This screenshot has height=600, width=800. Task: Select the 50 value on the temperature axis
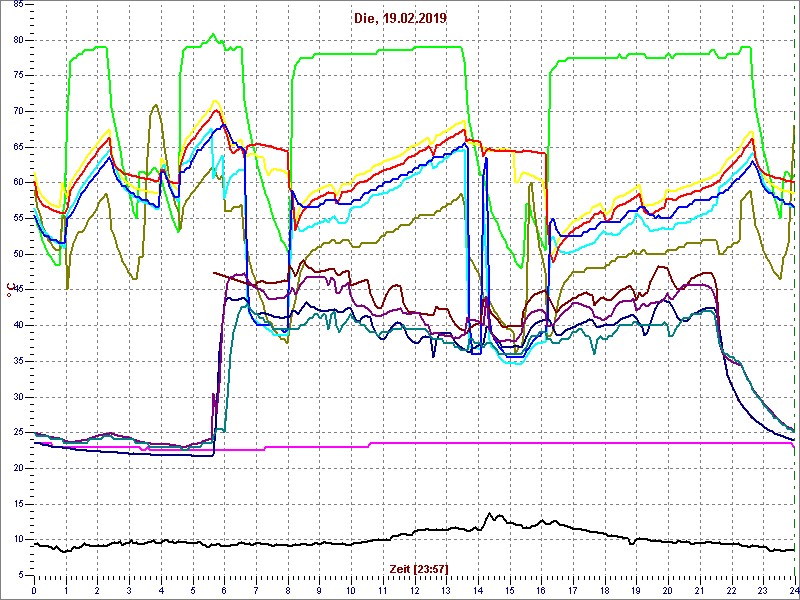17,254
